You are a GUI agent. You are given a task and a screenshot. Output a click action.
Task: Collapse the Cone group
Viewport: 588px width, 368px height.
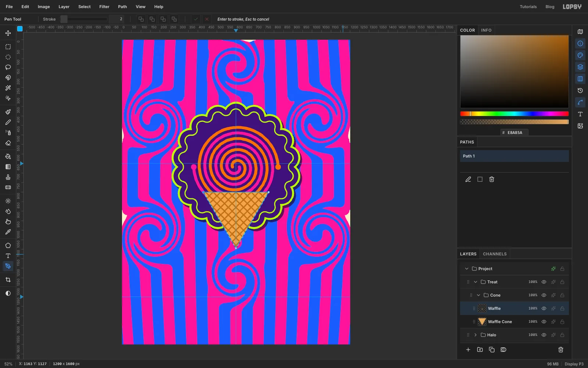pyautogui.click(x=478, y=295)
